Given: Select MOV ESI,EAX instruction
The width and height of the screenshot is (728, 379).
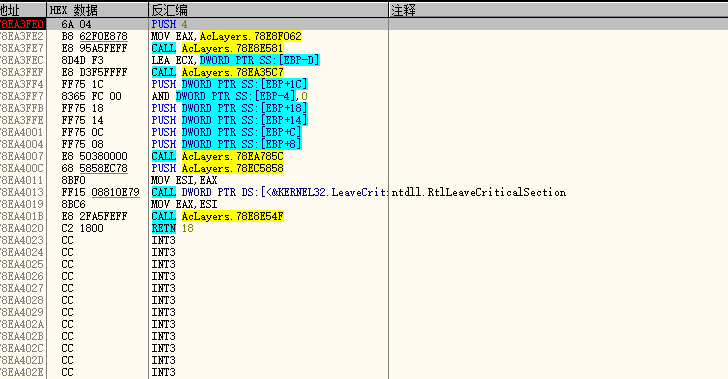Looking at the screenshot, I should point(184,180).
